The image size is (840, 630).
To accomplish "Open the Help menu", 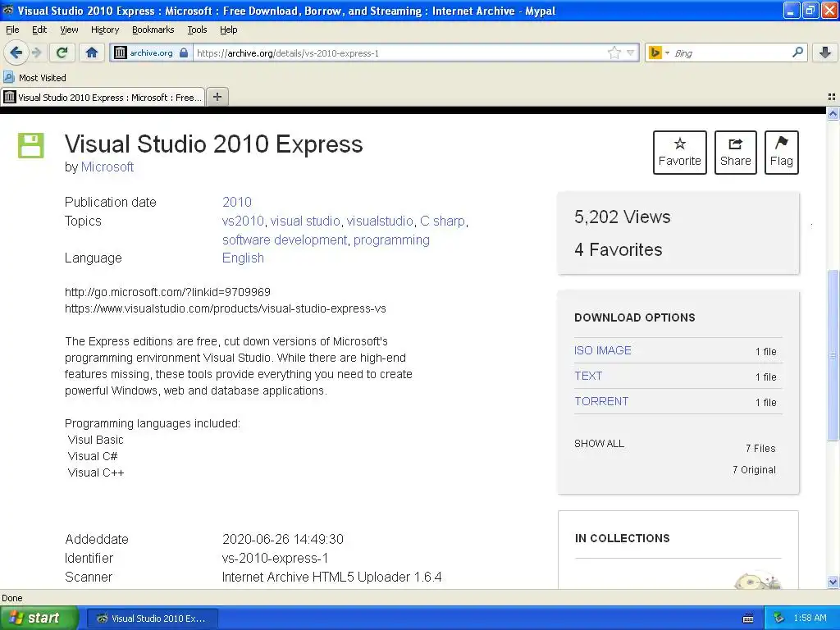I will click(x=228, y=30).
